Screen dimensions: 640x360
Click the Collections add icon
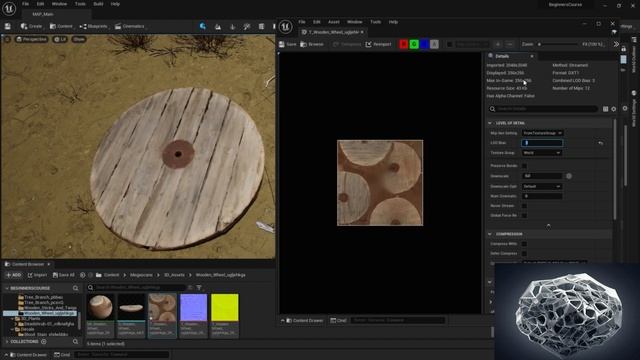44,342
